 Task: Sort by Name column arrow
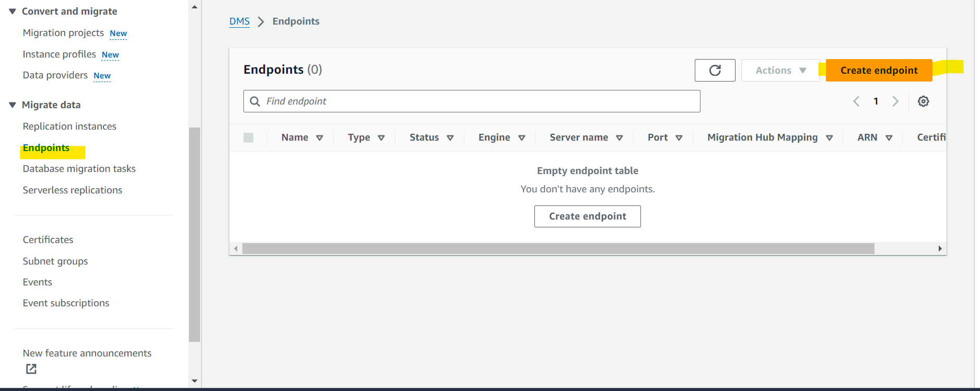320,138
